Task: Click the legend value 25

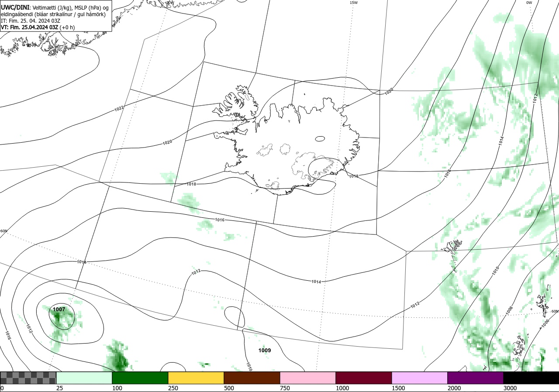Action: point(60,388)
